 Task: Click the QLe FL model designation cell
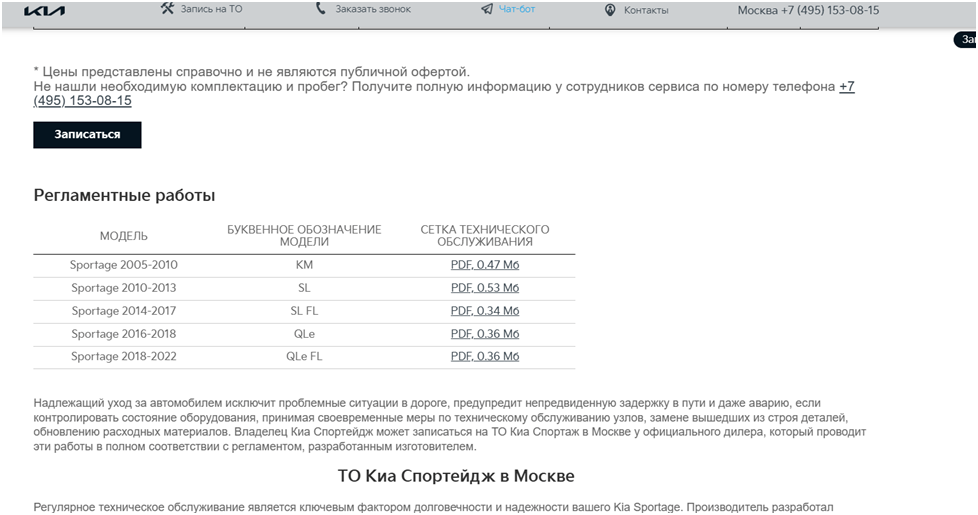(x=304, y=357)
